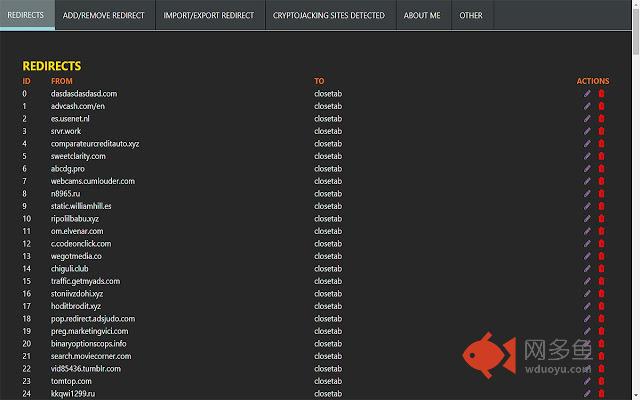Select the vid85436.tumblr.com entry text
The width and height of the screenshot is (640, 400).
tap(86, 369)
